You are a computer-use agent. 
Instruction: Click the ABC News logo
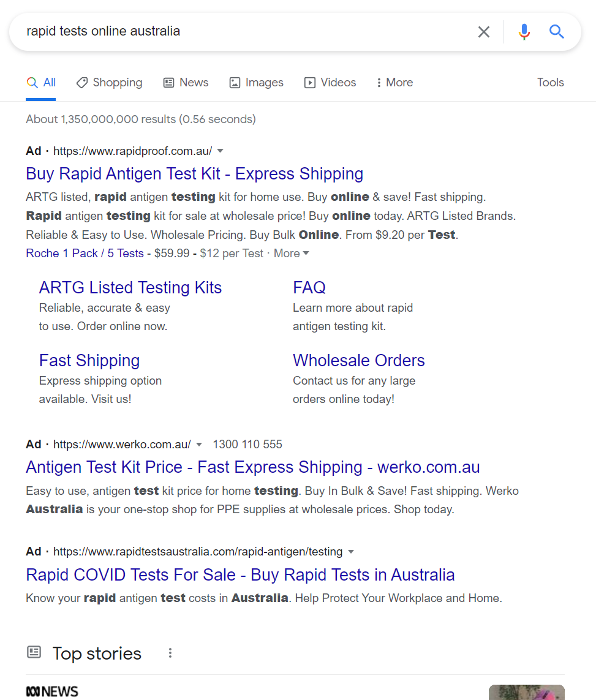52,691
